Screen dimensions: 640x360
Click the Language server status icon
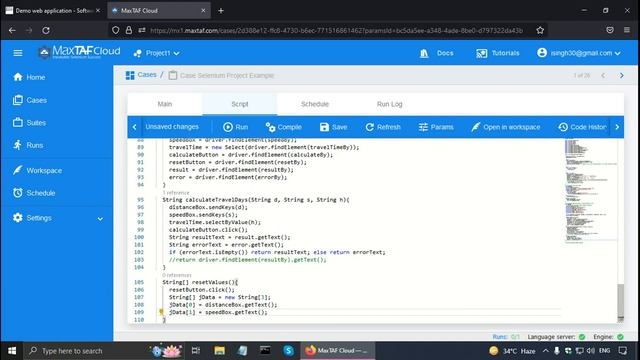tap(582, 337)
